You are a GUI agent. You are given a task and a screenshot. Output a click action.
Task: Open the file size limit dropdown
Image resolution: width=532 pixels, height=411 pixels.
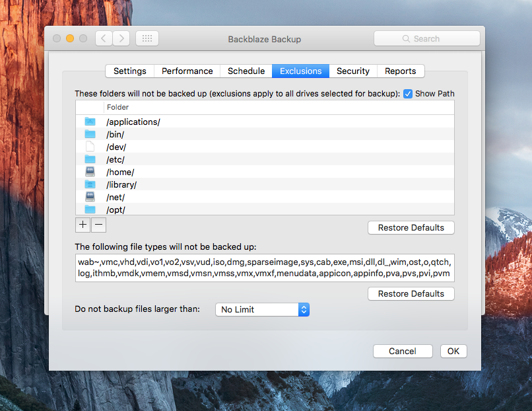(x=262, y=309)
